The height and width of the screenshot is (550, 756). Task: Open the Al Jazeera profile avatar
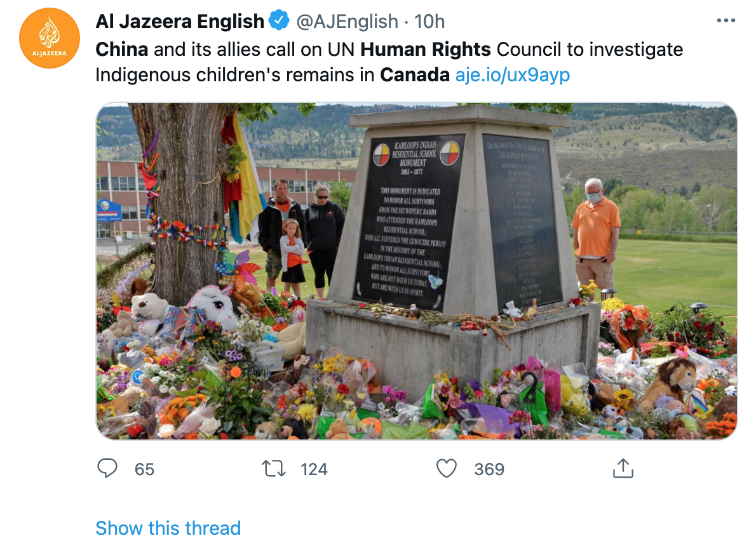pos(49,38)
